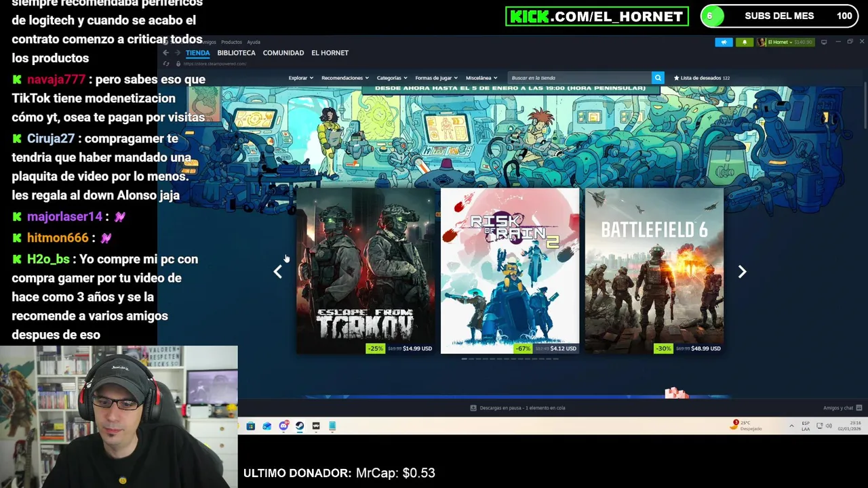The height and width of the screenshot is (488, 868).
Task: Click navaja777 username in chat
Action: (x=56, y=79)
